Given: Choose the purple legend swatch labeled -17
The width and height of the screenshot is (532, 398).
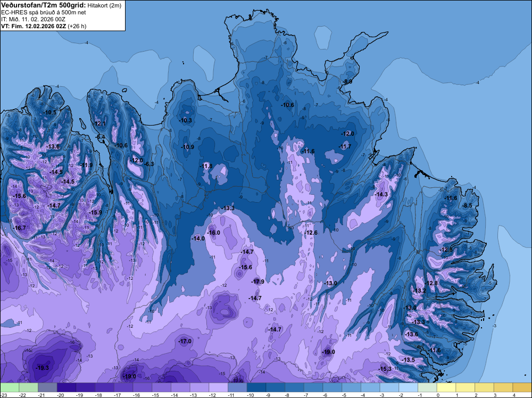Looking at the screenshot, I should pos(123,387).
